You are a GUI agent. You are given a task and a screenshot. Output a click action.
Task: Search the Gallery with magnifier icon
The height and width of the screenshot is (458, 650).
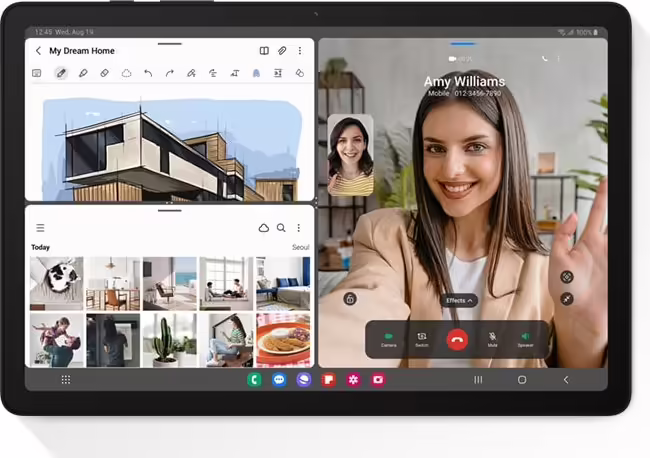(281, 228)
